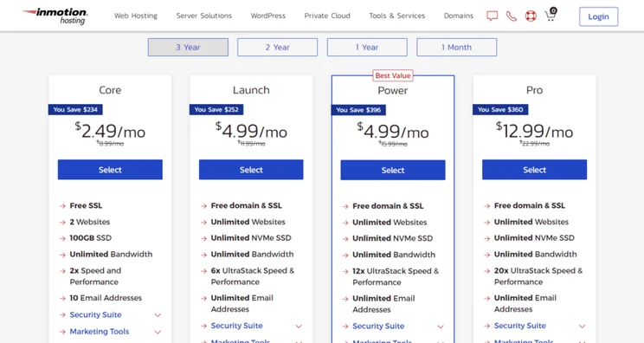Click the struck-through $8.99/mo price
Screen dimensions: 644x343
(x=110, y=144)
